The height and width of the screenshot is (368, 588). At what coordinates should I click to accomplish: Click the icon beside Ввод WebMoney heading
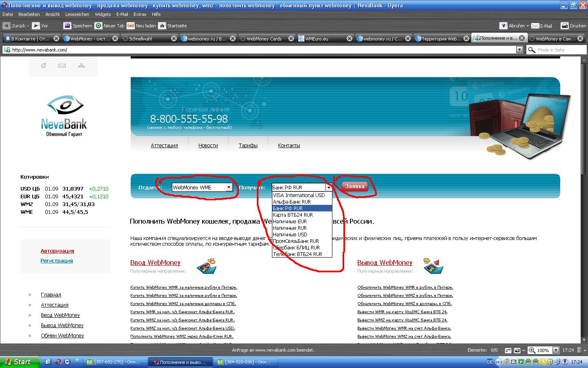206,266
